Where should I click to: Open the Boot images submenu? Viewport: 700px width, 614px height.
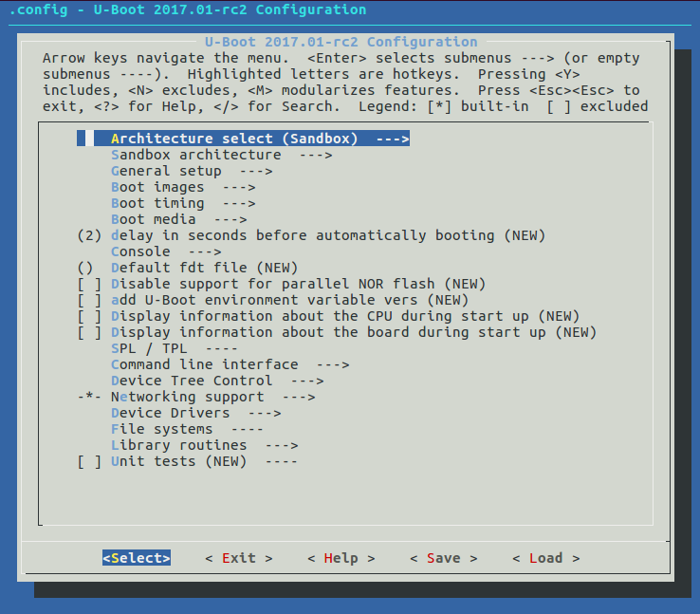click(183, 187)
